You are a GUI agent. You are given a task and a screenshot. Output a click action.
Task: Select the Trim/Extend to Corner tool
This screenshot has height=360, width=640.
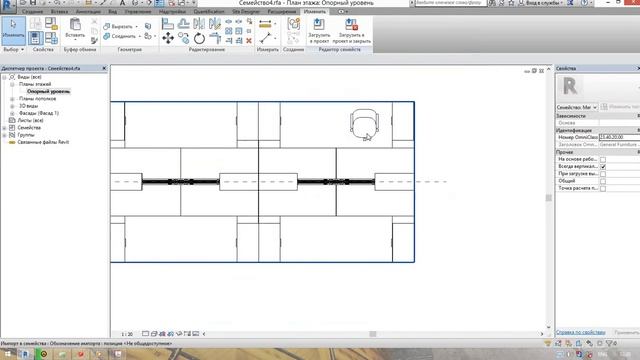(215, 38)
